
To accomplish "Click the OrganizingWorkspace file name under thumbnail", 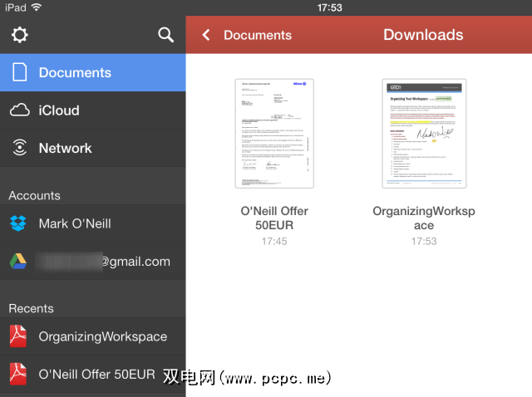I will click(x=424, y=218).
